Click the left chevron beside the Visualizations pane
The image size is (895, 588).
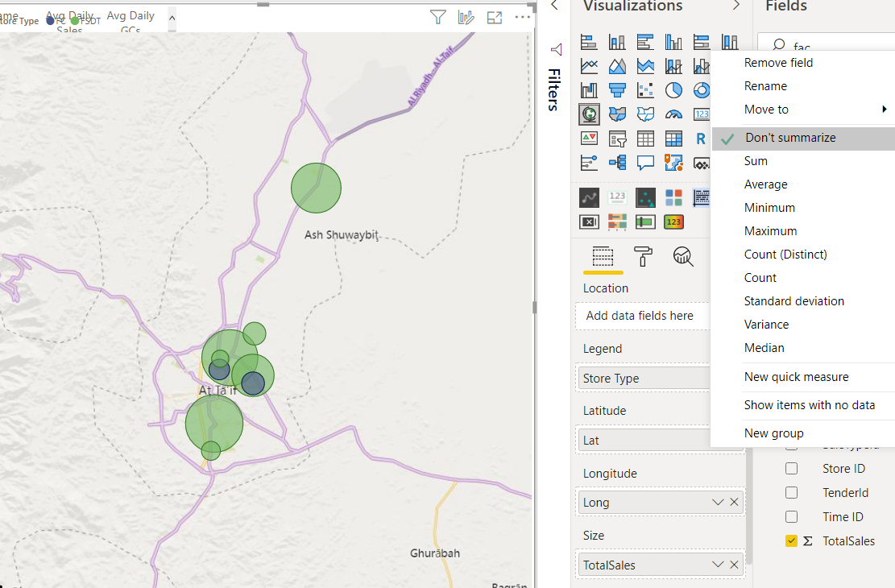[554, 6]
